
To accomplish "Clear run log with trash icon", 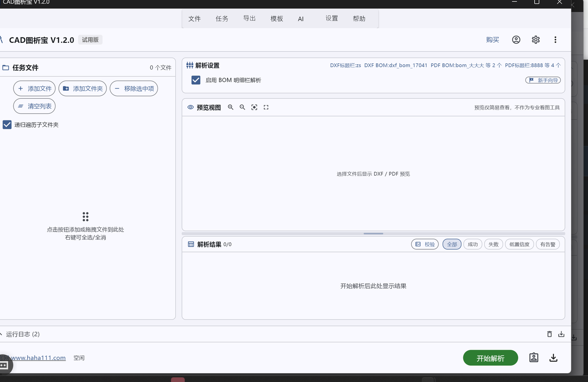I will [x=549, y=334].
